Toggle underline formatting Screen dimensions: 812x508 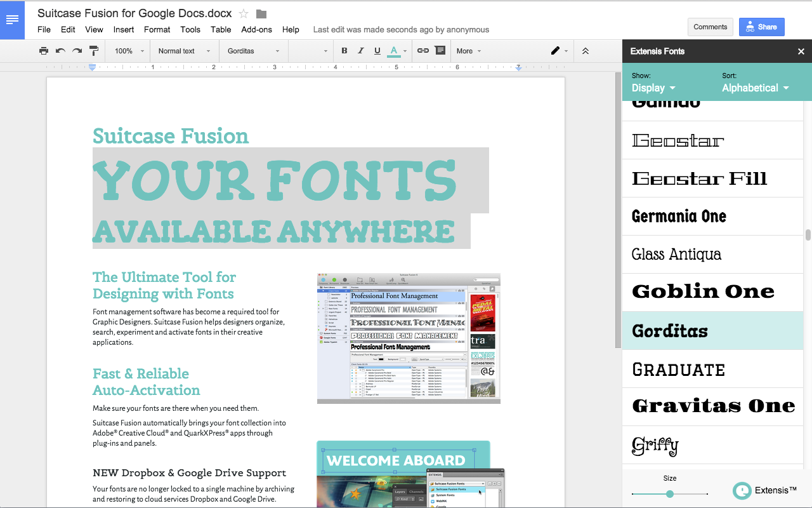[x=377, y=51]
